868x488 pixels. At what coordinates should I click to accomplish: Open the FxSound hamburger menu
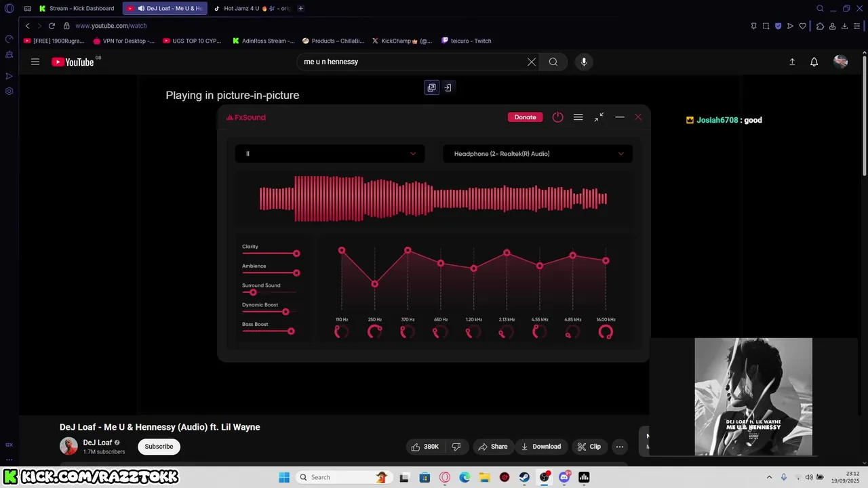tap(578, 117)
